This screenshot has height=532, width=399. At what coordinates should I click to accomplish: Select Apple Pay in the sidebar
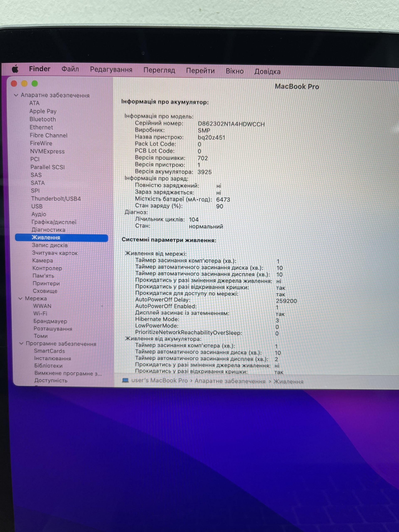(x=43, y=111)
